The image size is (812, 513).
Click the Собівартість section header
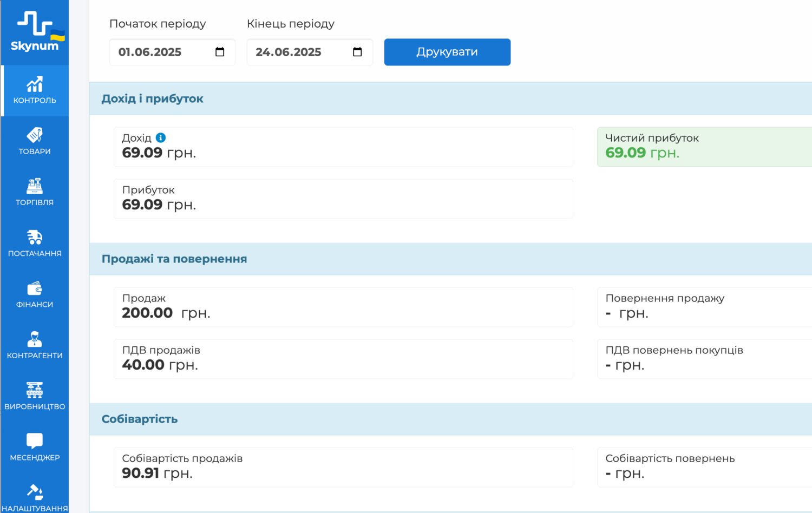click(140, 419)
